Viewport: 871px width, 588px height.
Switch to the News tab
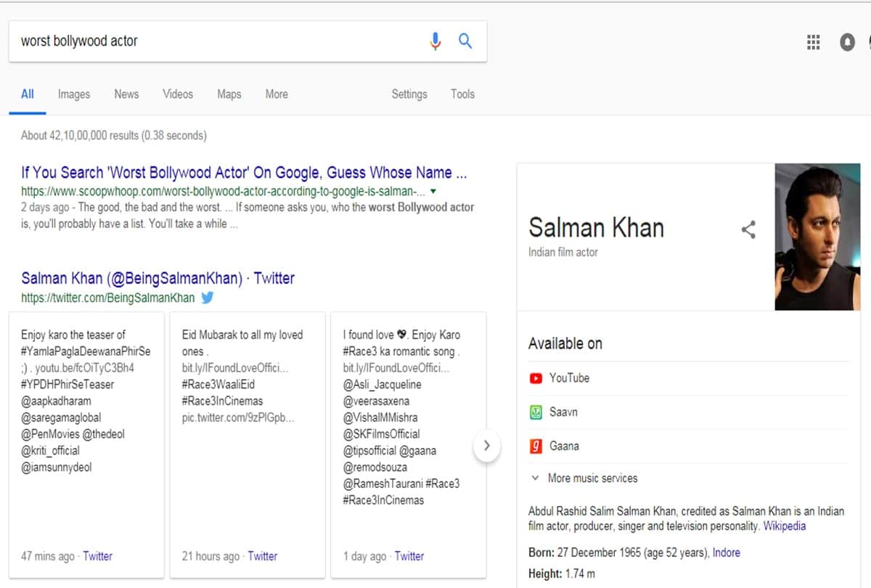pyautogui.click(x=126, y=94)
